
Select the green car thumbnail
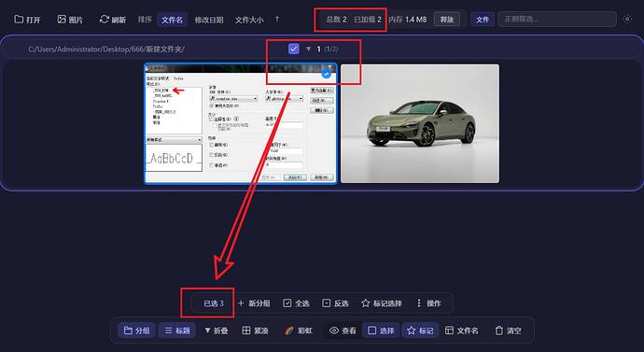click(x=420, y=123)
